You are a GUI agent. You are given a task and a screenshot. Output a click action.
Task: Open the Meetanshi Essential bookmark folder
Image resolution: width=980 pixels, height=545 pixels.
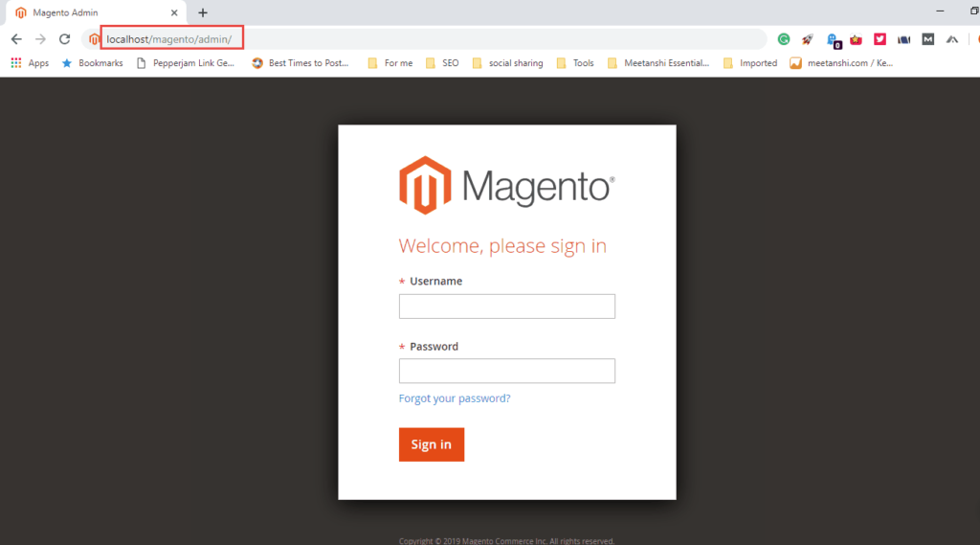click(x=658, y=63)
